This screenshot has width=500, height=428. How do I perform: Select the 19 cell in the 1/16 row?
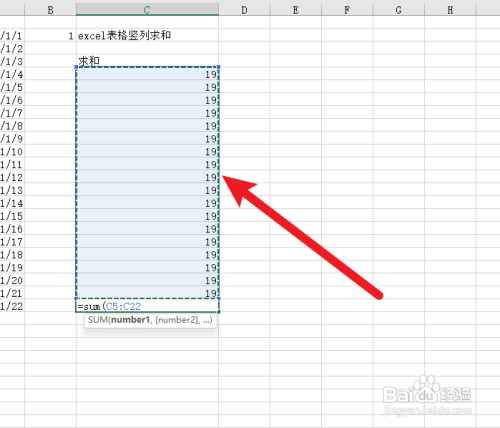point(147,229)
